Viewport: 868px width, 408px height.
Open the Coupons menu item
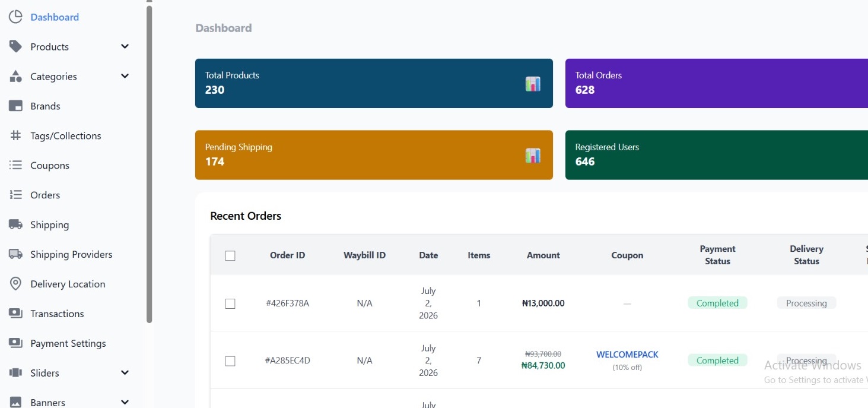(x=50, y=166)
